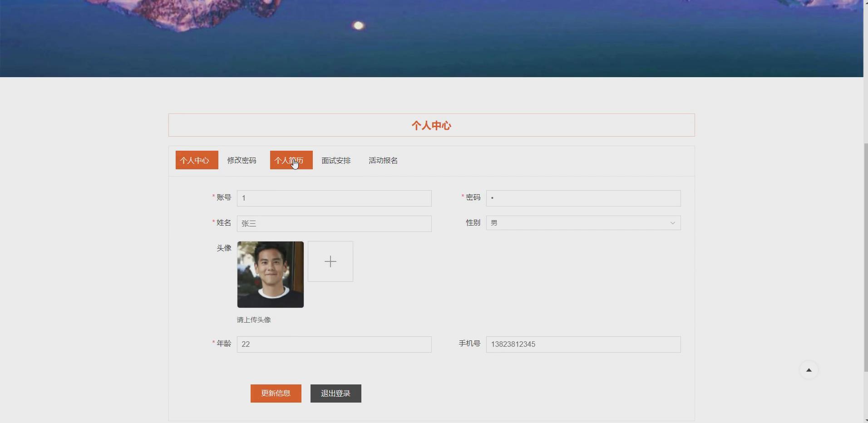Click the uploaded avatar photo thumbnail
The width and height of the screenshot is (868, 423).
(271, 275)
